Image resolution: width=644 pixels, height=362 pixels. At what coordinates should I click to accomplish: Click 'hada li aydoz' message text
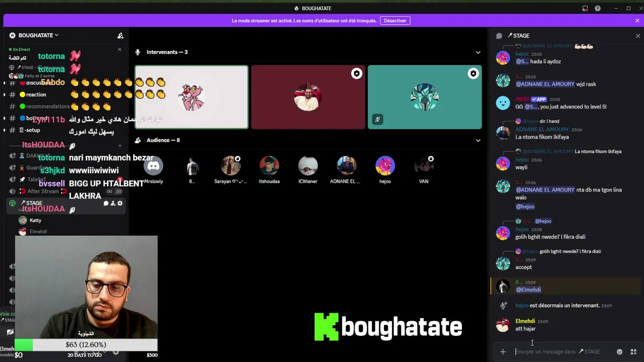pyautogui.click(x=545, y=61)
